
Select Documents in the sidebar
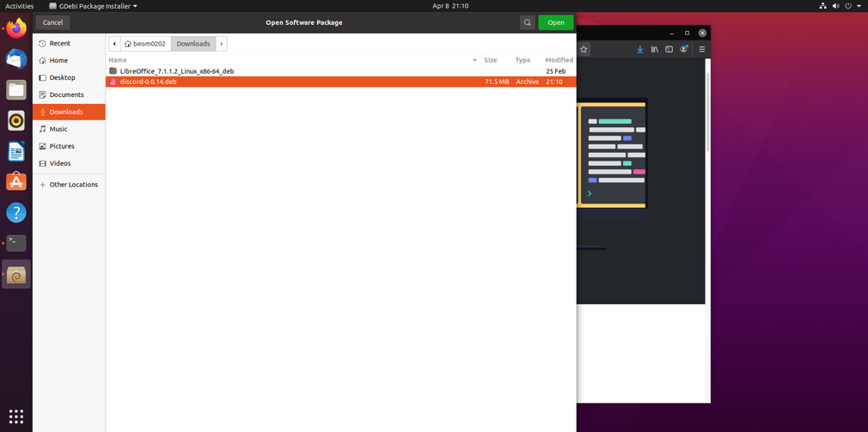click(x=66, y=94)
